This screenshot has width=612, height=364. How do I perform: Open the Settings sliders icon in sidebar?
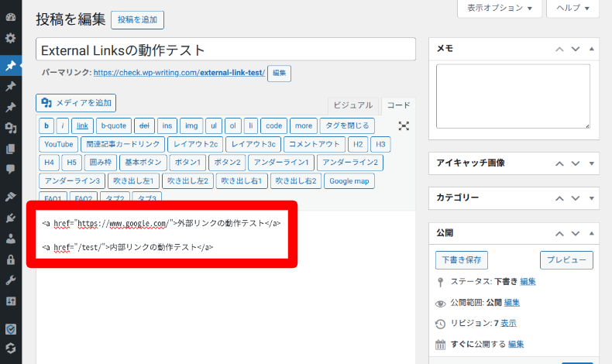pos(11,300)
